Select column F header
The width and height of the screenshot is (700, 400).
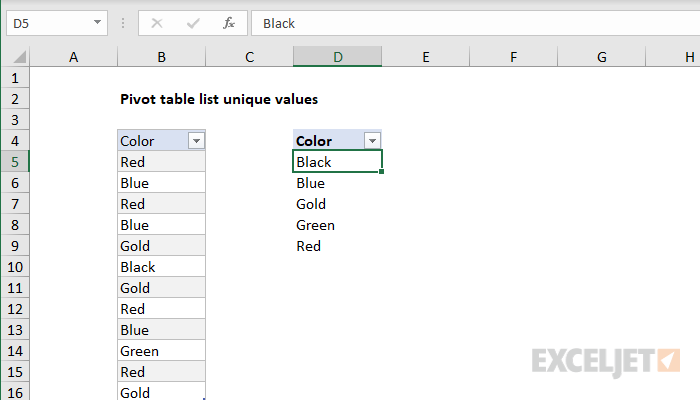pos(513,57)
